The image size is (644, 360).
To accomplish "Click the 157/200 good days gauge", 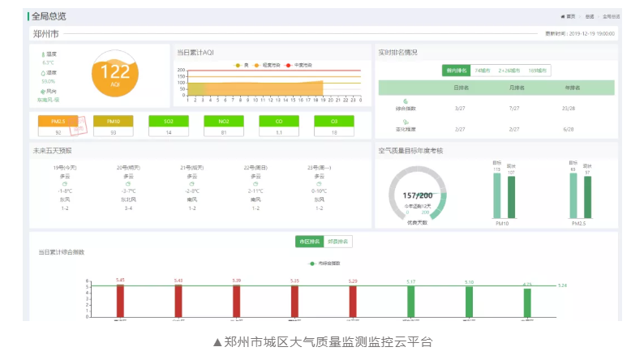I will 417,195.
